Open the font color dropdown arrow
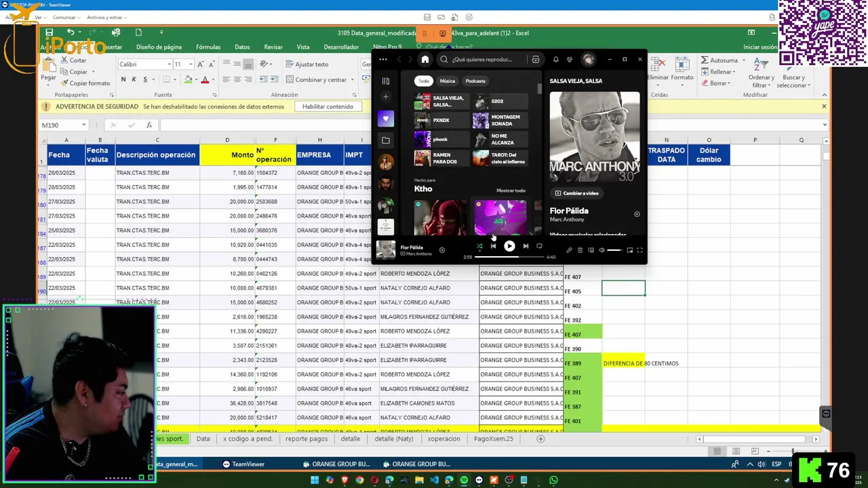 pos(214,80)
